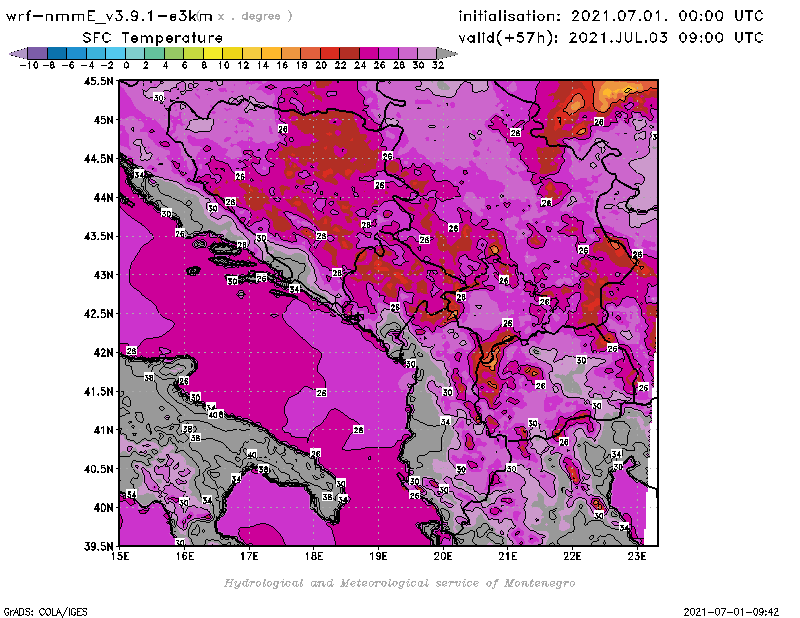
Task: Click the 15E longitude axis label
Action: (x=121, y=557)
